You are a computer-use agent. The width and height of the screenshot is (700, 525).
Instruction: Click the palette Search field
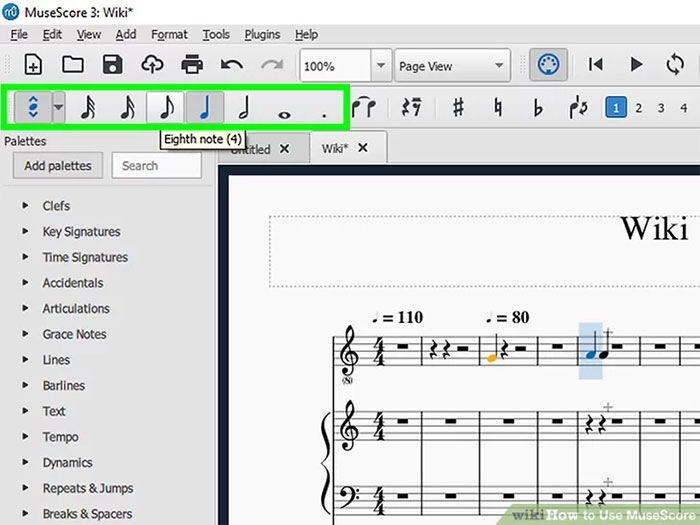[x=156, y=166]
